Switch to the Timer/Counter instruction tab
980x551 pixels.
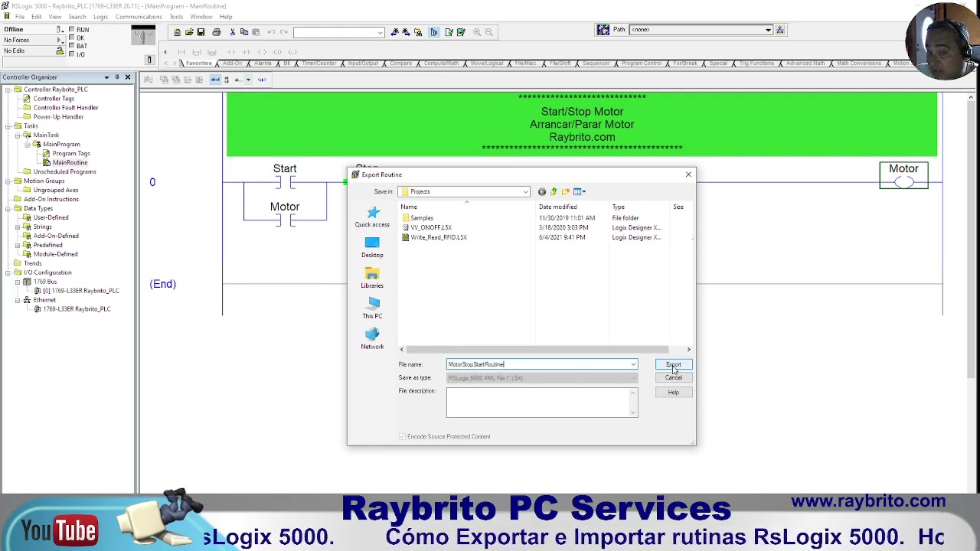tap(319, 64)
